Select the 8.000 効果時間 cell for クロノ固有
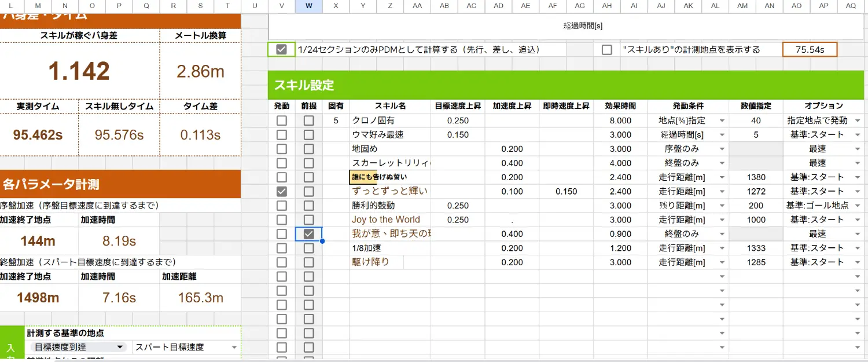Screen dimensions: 868x362 (620, 120)
